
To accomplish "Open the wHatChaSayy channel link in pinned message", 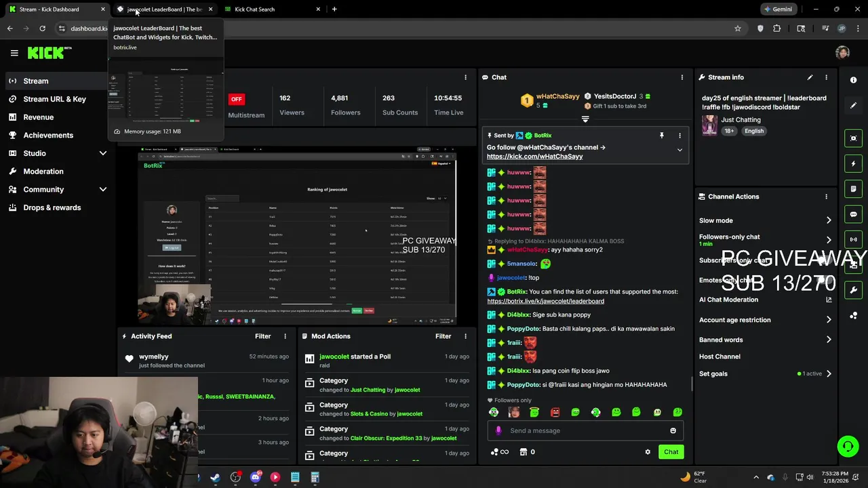I will pyautogui.click(x=534, y=157).
